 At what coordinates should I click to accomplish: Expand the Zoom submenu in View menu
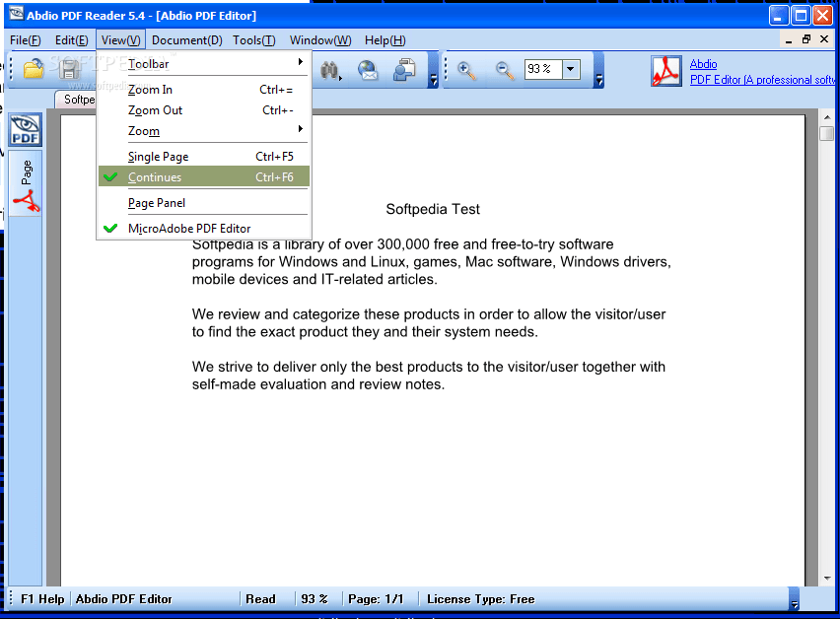[144, 131]
